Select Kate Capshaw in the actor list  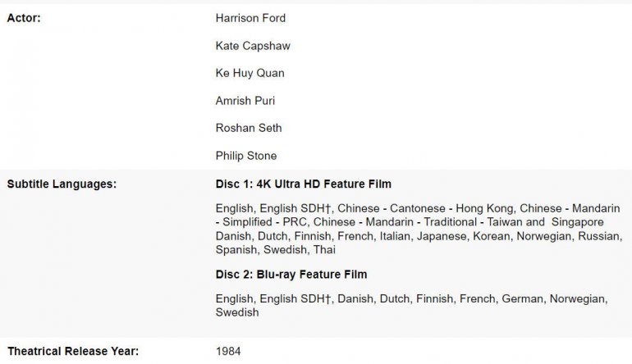(x=252, y=46)
